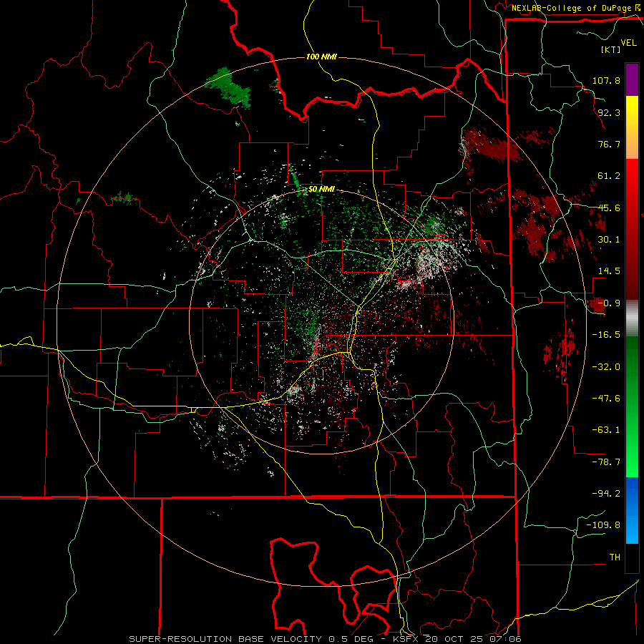
Task: Click the 61.2 scale value
Action: coord(609,176)
